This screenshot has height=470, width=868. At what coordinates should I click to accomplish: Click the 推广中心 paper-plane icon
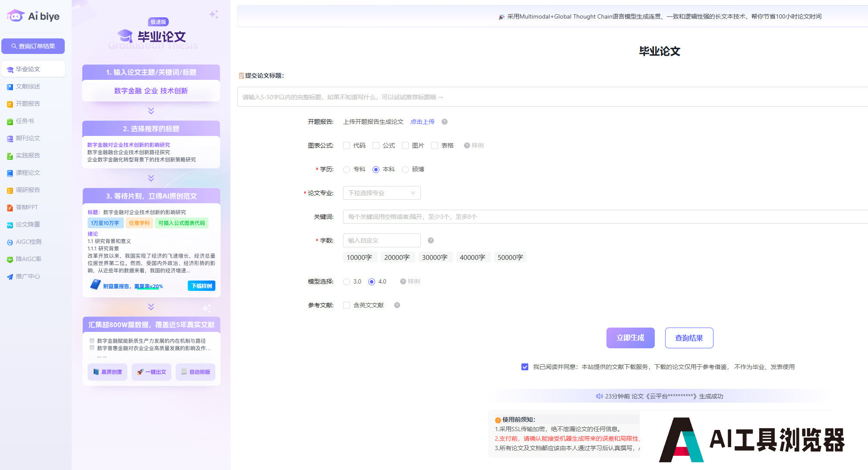pyautogui.click(x=10, y=277)
